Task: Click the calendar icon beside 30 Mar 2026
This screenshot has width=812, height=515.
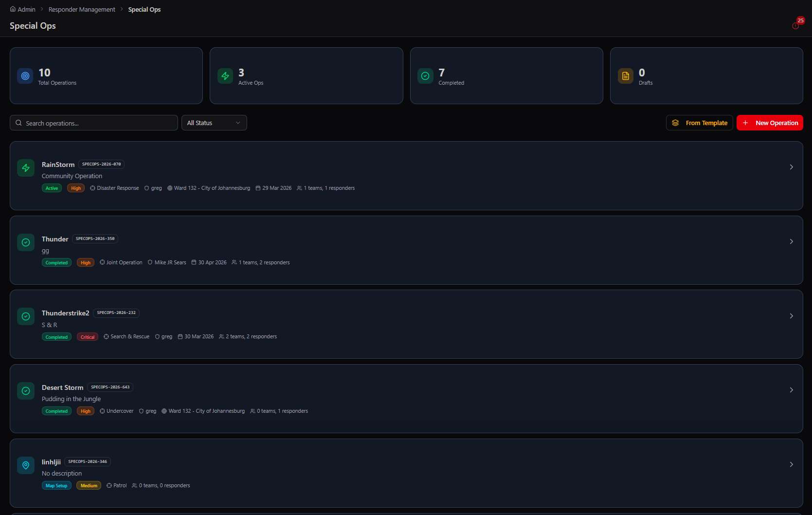Action: [180, 337]
